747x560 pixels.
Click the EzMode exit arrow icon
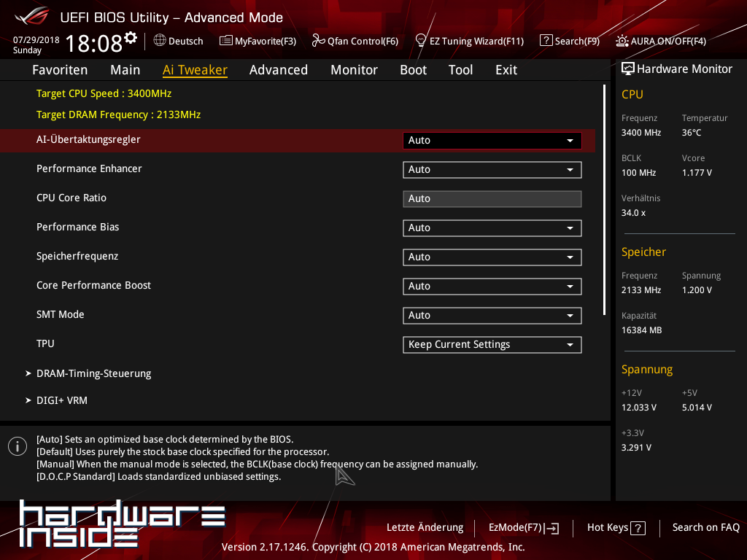(x=552, y=528)
